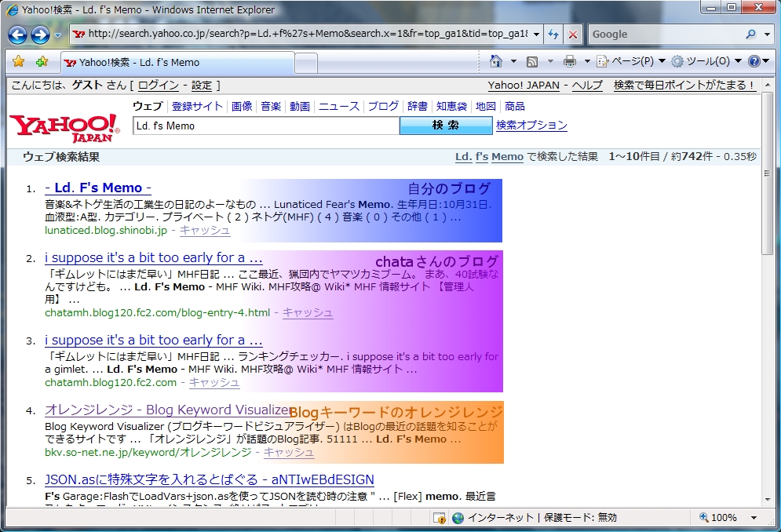Click the Stop loading red X icon

pos(573,34)
